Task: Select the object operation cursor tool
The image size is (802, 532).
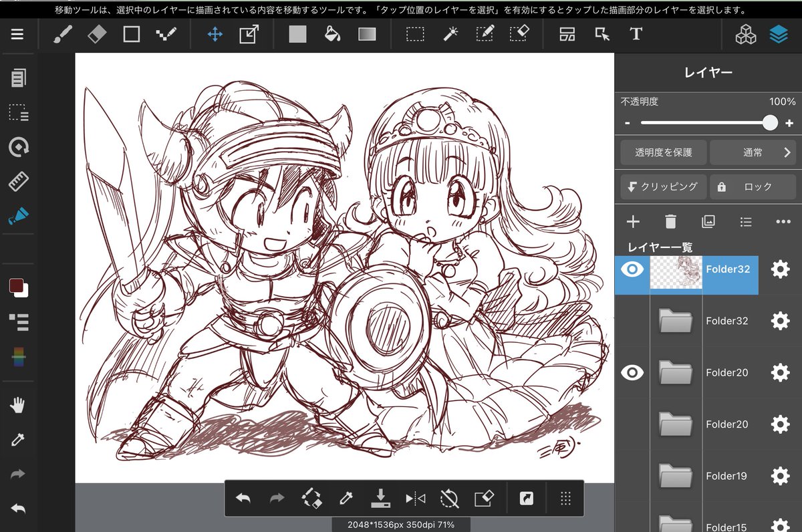Action: (602, 34)
